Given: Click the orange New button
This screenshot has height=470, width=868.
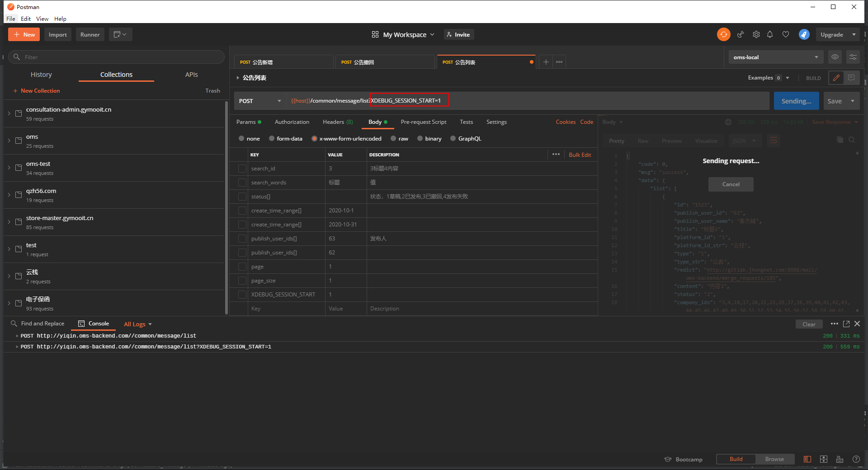Looking at the screenshot, I should click(24, 34).
